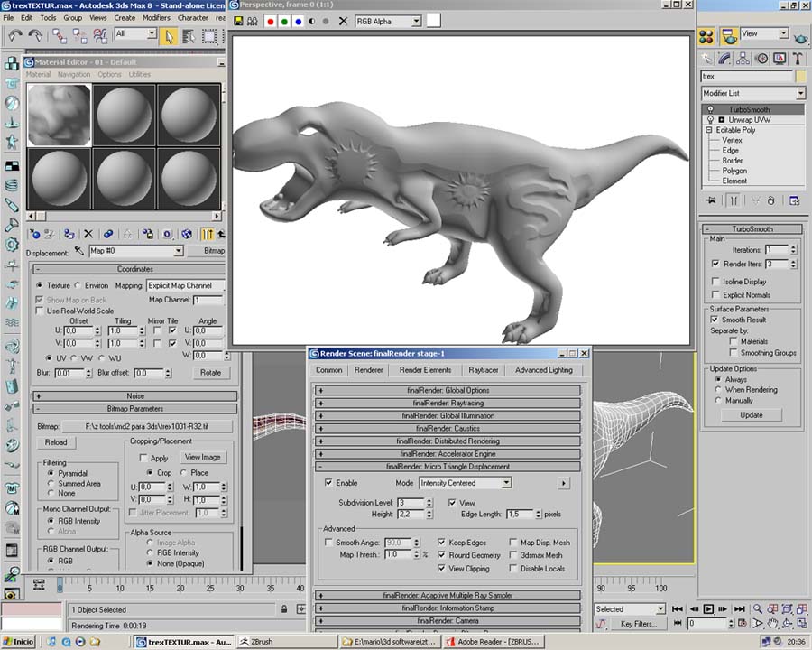The height and width of the screenshot is (650, 812).
Task: Check Use Real-World Scale option
Action: (40, 311)
